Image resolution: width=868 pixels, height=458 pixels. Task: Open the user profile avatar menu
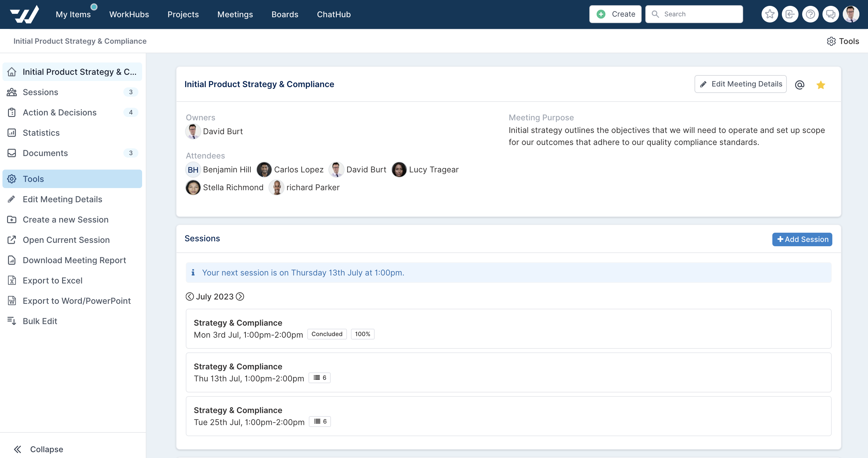coord(851,14)
